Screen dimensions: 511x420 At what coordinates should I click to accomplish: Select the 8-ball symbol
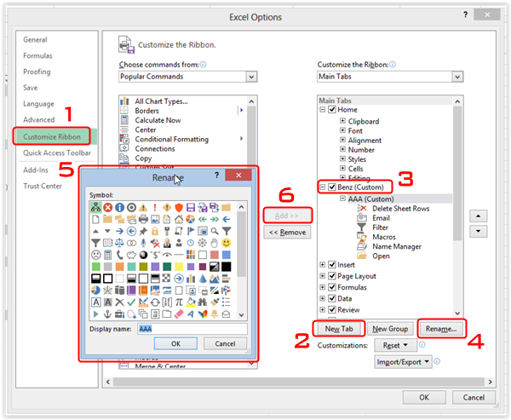pyautogui.click(x=143, y=255)
